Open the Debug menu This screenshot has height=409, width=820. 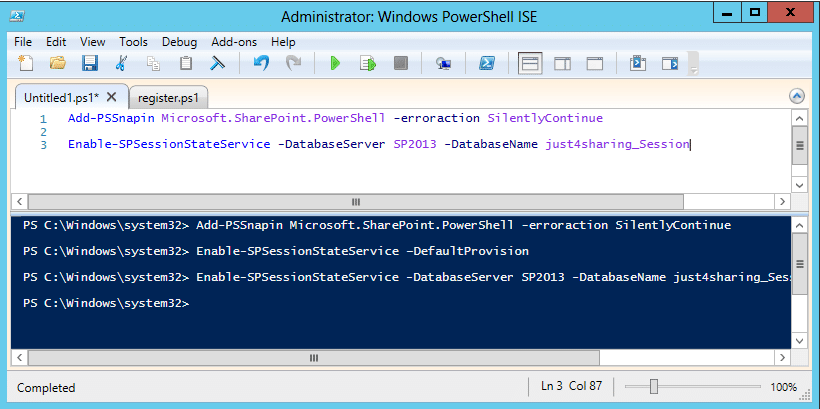coord(179,42)
